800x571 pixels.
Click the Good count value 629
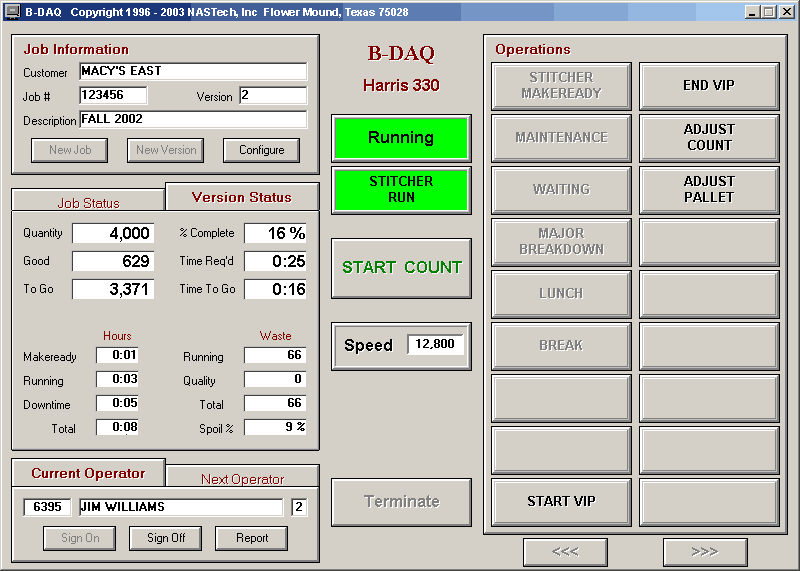[113, 261]
